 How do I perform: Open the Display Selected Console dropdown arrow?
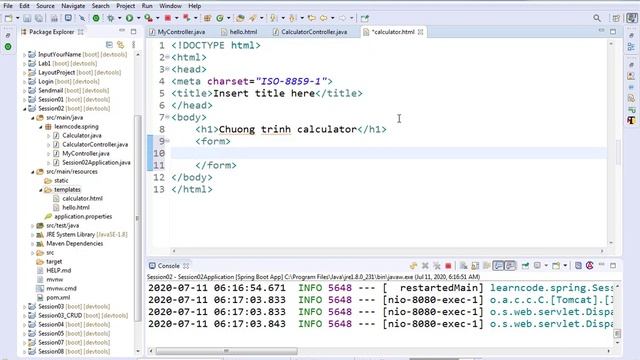pyautogui.click(x=546, y=266)
